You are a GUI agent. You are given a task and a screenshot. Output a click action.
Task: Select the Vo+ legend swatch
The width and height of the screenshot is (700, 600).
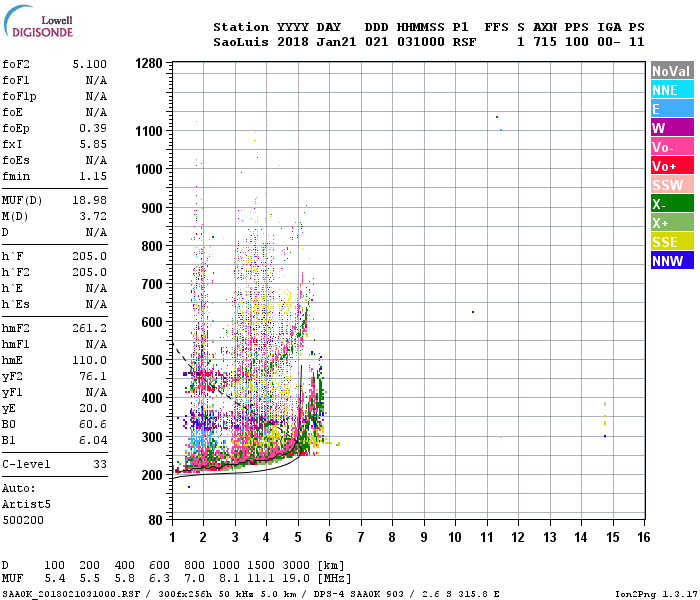[x=672, y=166]
